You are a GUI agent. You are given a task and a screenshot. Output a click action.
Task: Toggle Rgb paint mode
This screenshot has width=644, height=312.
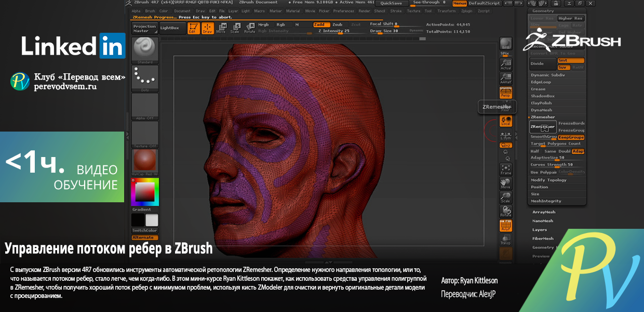tap(281, 24)
